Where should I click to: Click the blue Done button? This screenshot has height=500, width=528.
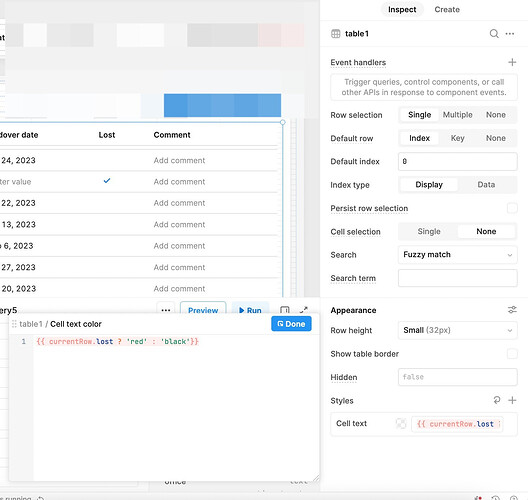click(x=291, y=324)
